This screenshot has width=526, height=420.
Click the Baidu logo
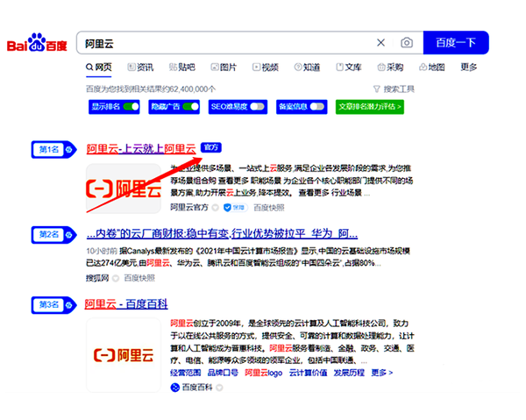[38, 44]
